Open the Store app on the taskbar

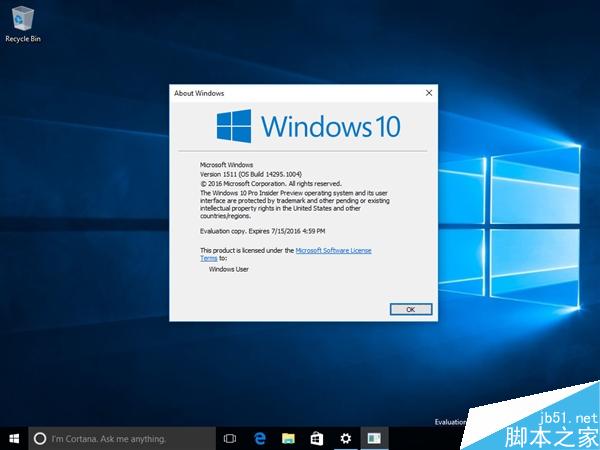317,439
